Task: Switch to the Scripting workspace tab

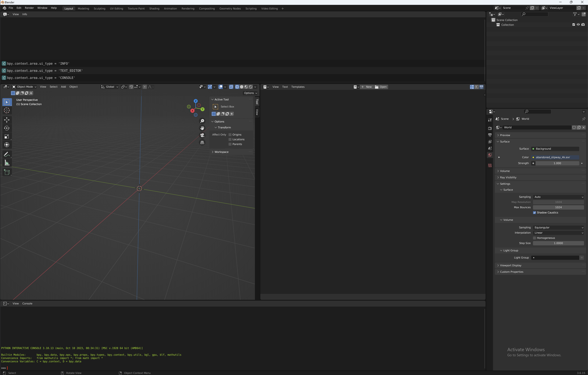Action: [251, 9]
